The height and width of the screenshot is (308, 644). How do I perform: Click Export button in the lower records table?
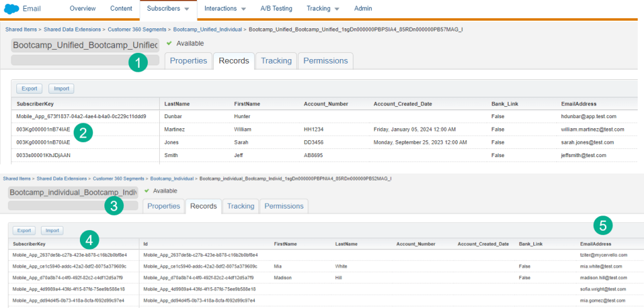point(24,231)
